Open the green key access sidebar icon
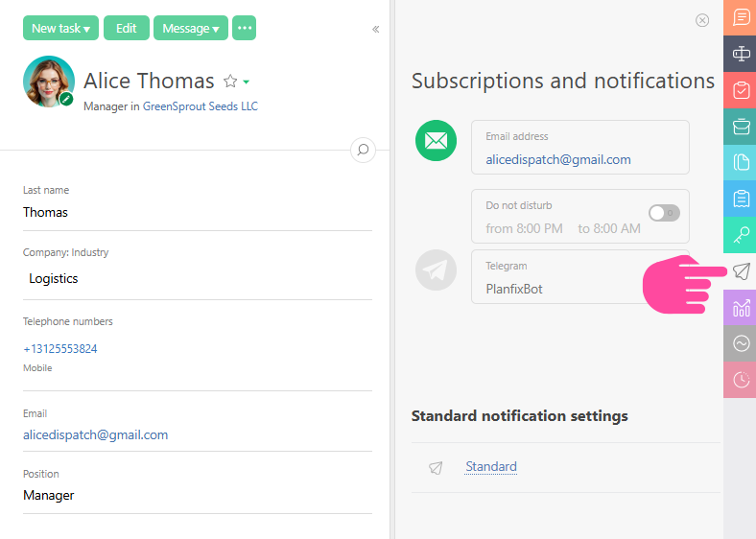This screenshot has width=756, height=539. tap(741, 235)
